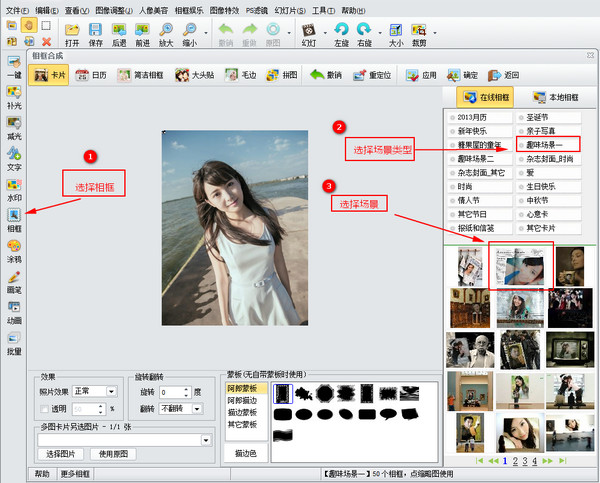
Task: Open the dropdown arrow beside 原图
Action: click(x=289, y=33)
